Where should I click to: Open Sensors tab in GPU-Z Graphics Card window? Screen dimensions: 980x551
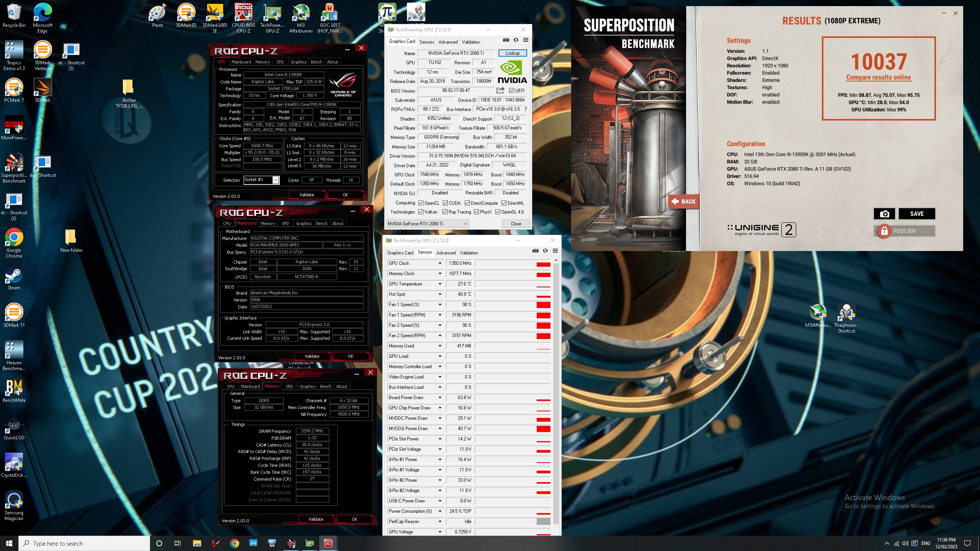(x=427, y=42)
